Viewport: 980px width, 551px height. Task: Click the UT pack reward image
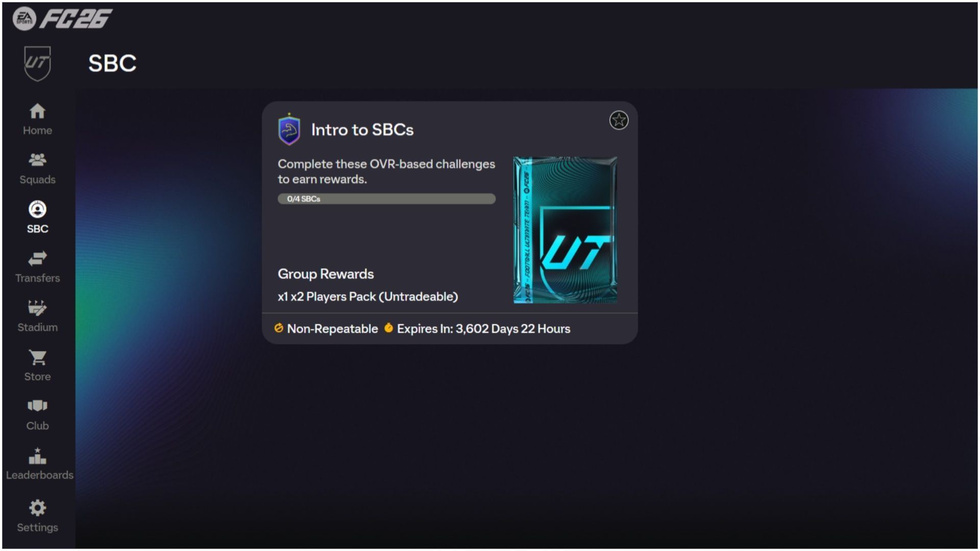pyautogui.click(x=565, y=230)
